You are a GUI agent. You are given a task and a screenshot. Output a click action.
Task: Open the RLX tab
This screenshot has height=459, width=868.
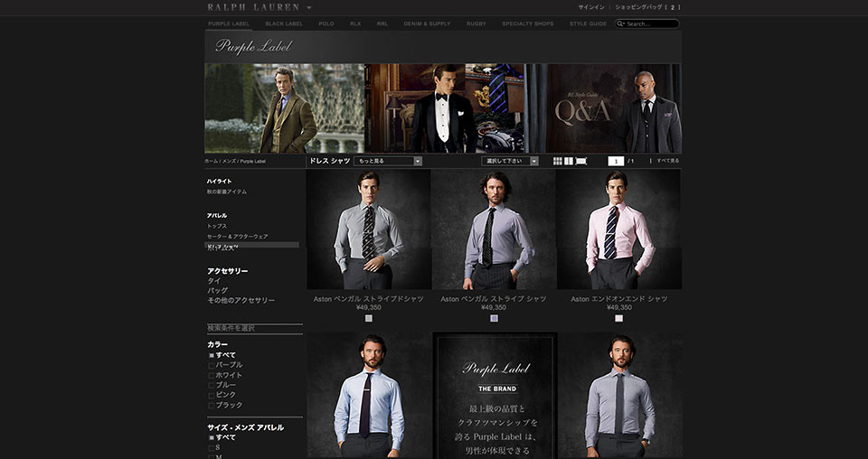point(355,23)
